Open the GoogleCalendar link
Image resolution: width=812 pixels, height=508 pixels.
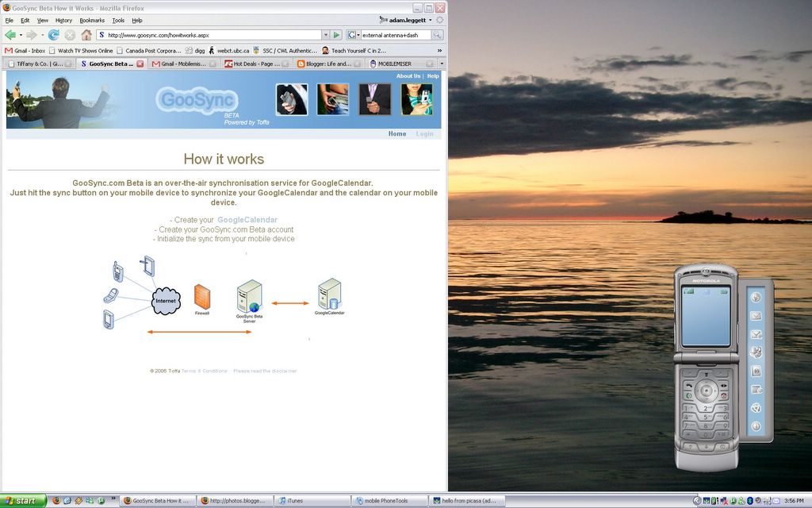[247, 220]
